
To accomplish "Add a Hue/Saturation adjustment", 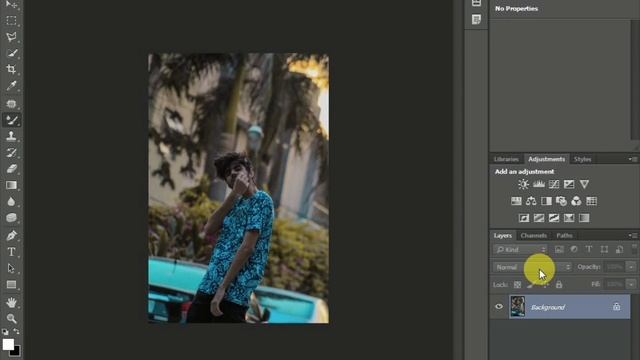I will pyautogui.click(x=516, y=201).
